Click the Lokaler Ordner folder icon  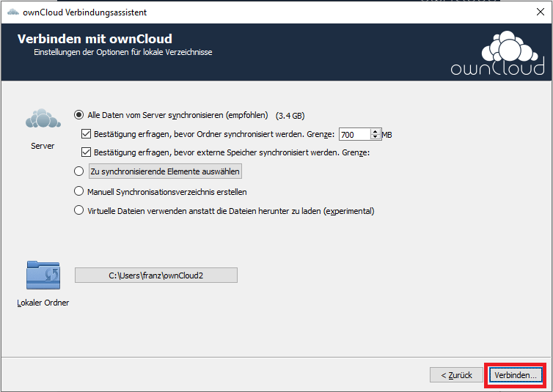pos(43,275)
